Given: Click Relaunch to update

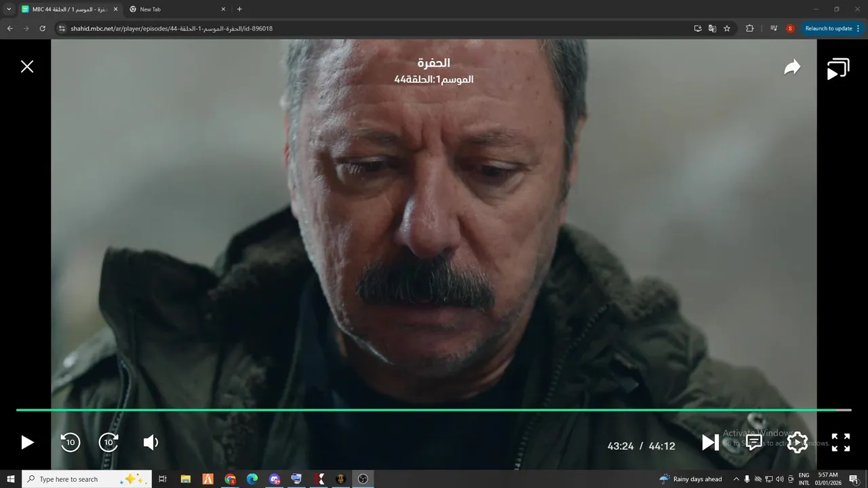Looking at the screenshot, I should (x=828, y=28).
